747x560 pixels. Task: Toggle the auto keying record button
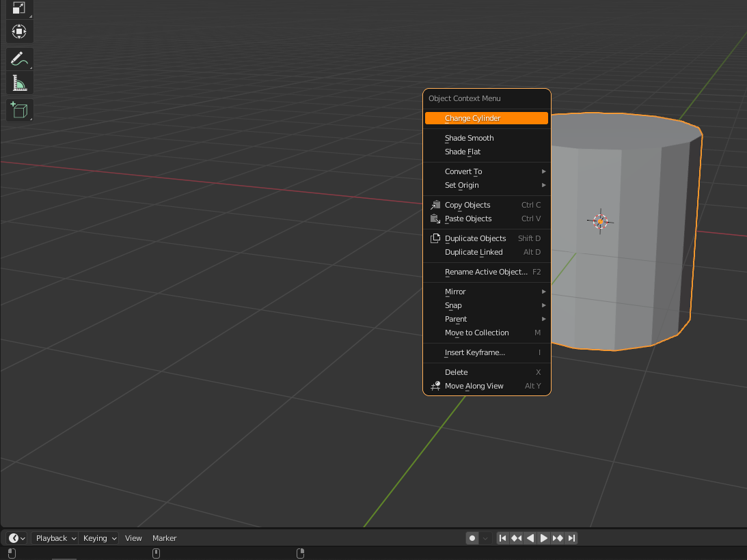tap(472, 538)
